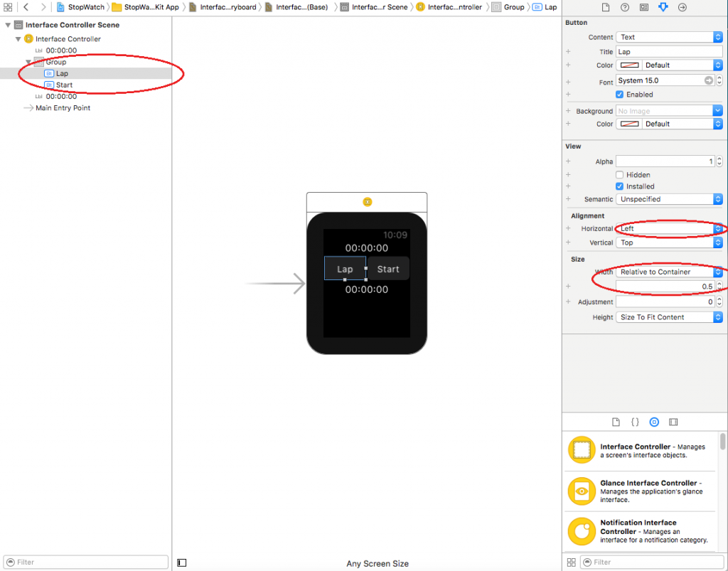Open the assistant editor icon in the toolbar
This screenshot has width=728, height=571.
[x=644, y=7]
